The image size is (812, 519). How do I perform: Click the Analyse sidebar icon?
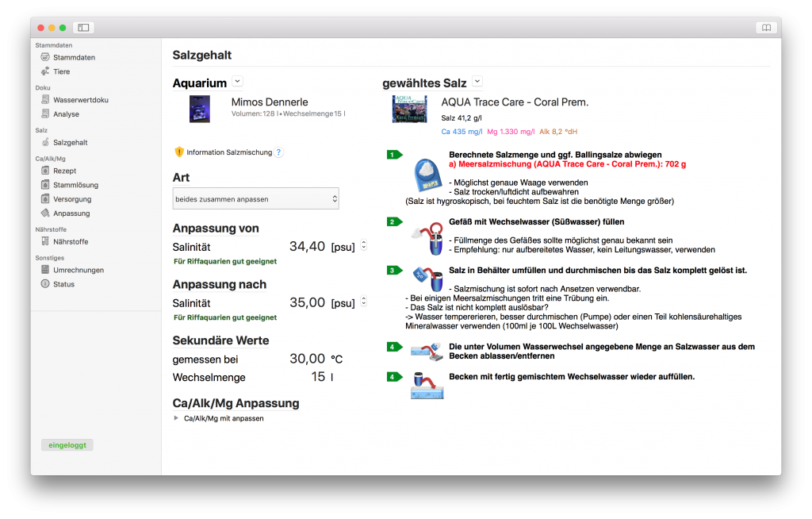(x=45, y=113)
